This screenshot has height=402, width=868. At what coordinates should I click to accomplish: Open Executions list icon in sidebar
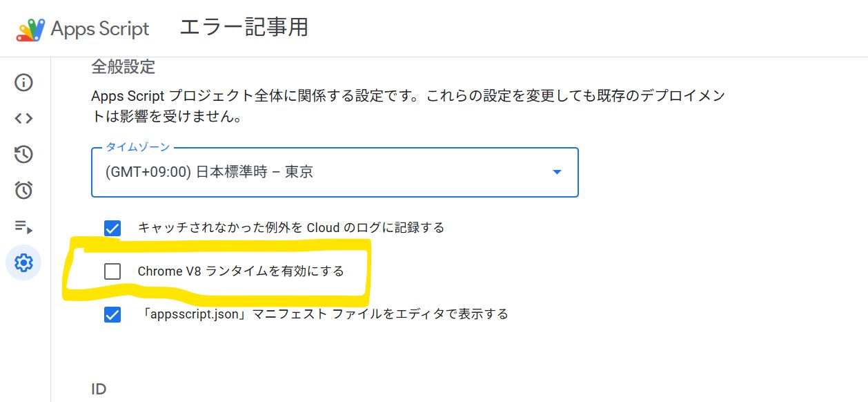tap(23, 226)
